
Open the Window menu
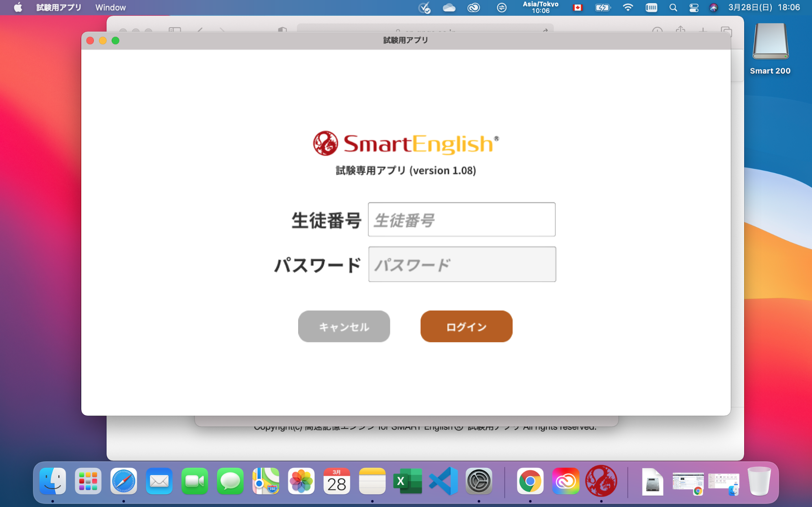coord(110,7)
